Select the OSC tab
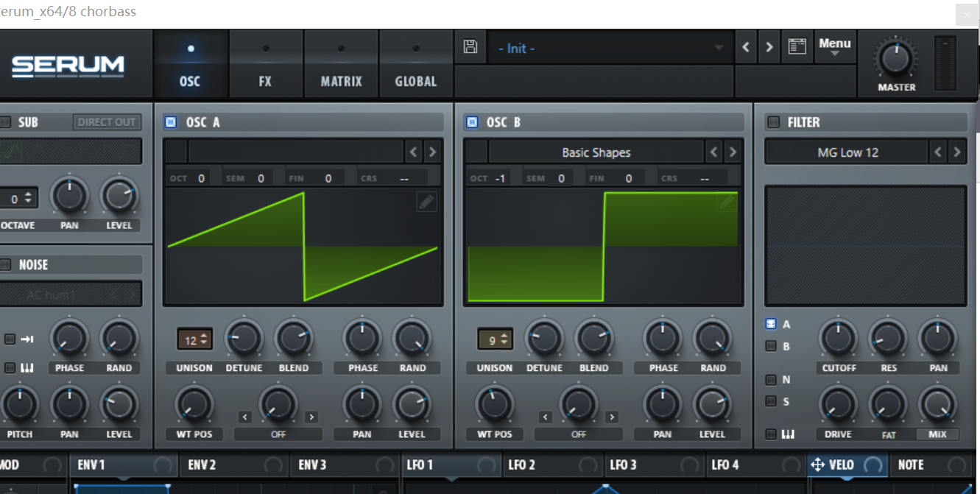Image resolution: width=980 pixels, height=494 pixels. pyautogui.click(x=190, y=66)
